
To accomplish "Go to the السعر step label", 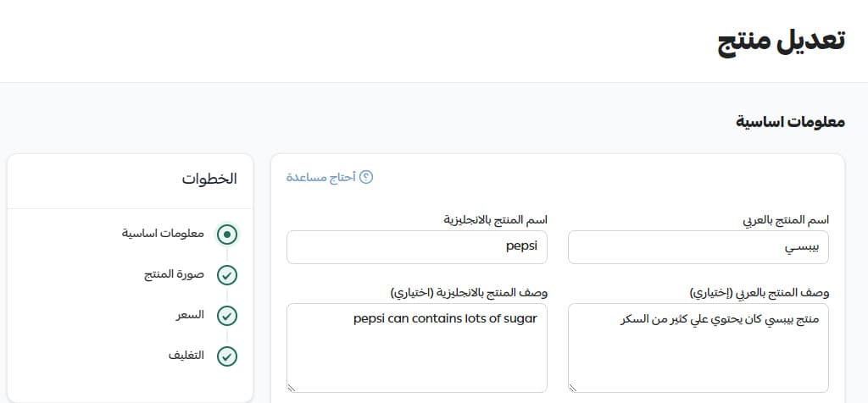I will (189, 315).
